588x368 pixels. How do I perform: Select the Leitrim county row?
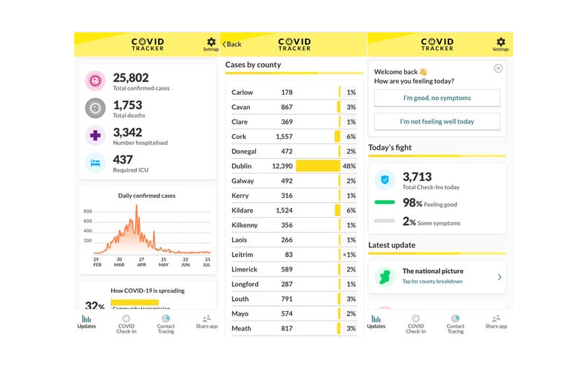[x=295, y=255]
